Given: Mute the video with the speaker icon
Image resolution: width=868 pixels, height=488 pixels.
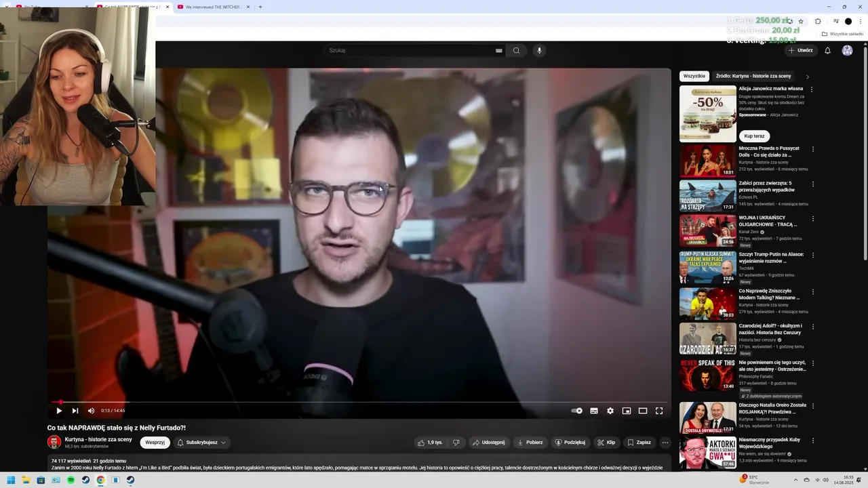Looking at the screenshot, I should [x=91, y=411].
